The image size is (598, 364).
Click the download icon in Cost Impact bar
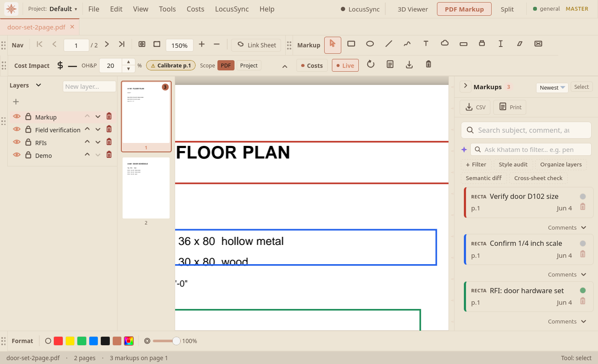click(x=409, y=64)
